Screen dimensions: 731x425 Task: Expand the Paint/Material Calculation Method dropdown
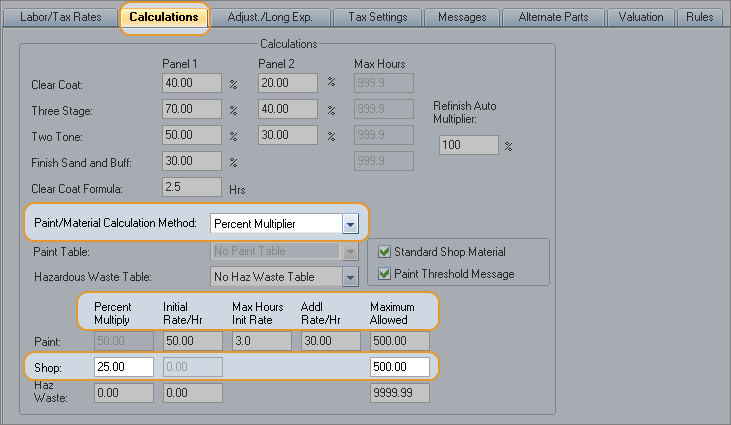pos(350,224)
